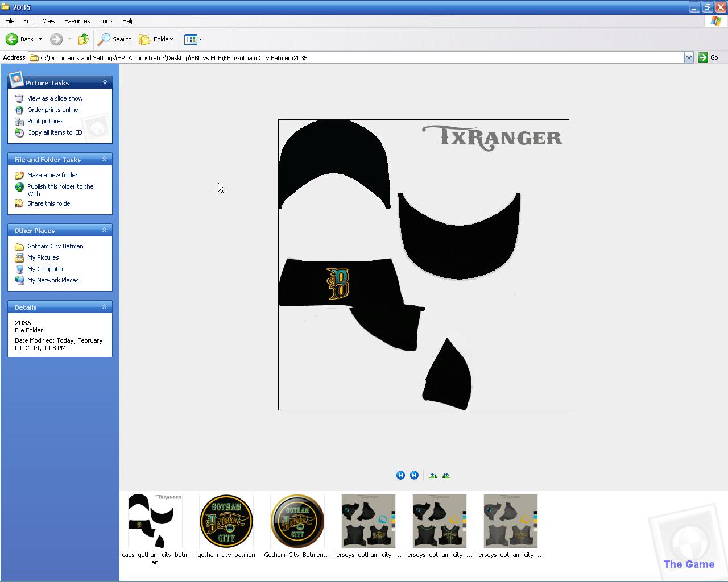Rotate image clockwise icon
Image resolution: width=728 pixels, height=582 pixels.
(433, 475)
